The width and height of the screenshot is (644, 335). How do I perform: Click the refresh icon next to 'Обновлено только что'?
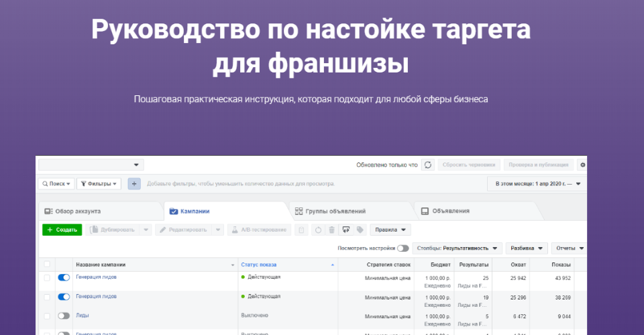(427, 164)
